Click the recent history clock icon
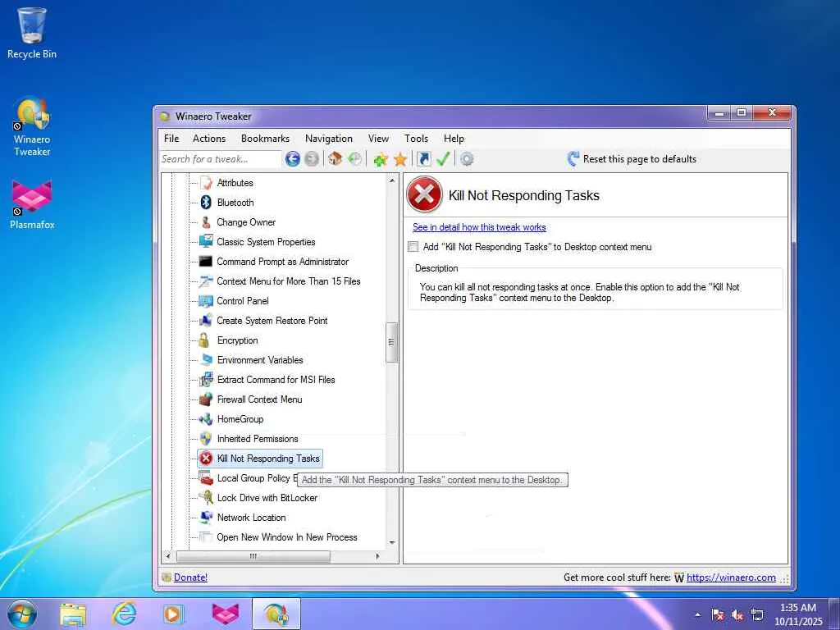 pyautogui.click(x=354, y=158)
